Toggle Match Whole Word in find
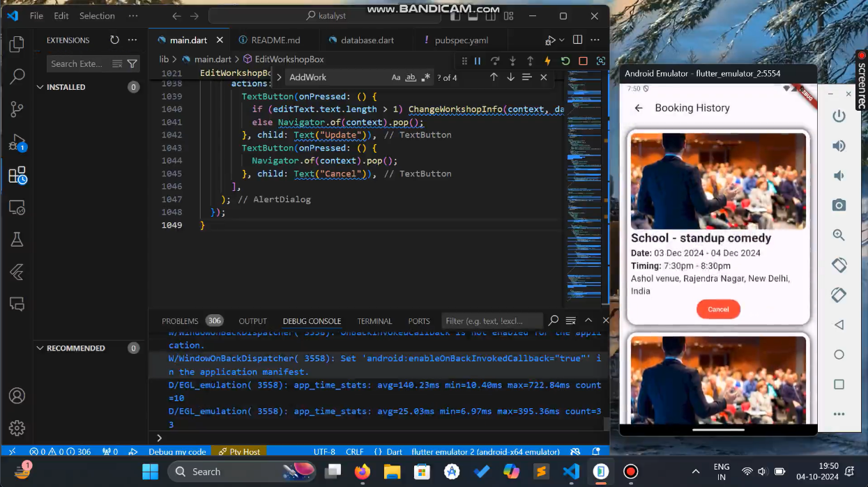This screenshot has height=487, width=868. [x=411, y=77]
